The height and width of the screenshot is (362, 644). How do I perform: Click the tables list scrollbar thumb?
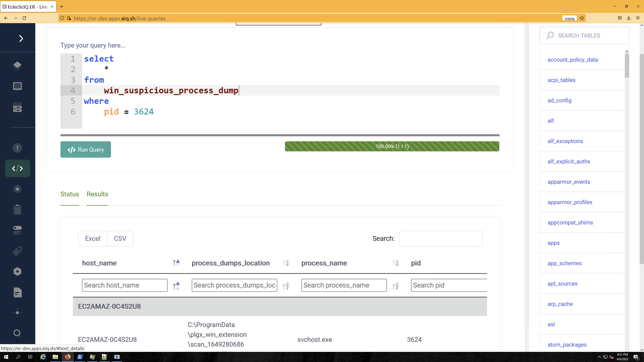(x=627, y=66)
